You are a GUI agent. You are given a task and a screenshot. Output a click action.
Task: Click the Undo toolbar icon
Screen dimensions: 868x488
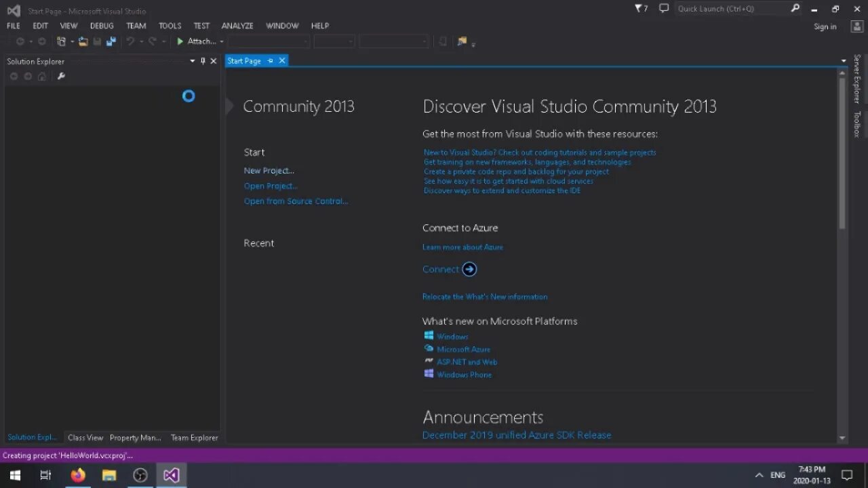click(130, 41)
